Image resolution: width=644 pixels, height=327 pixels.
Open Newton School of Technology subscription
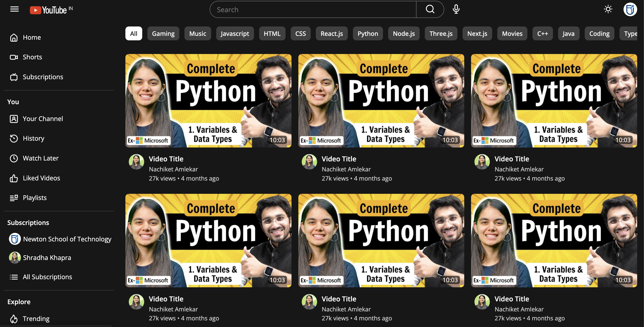[67, 239]
